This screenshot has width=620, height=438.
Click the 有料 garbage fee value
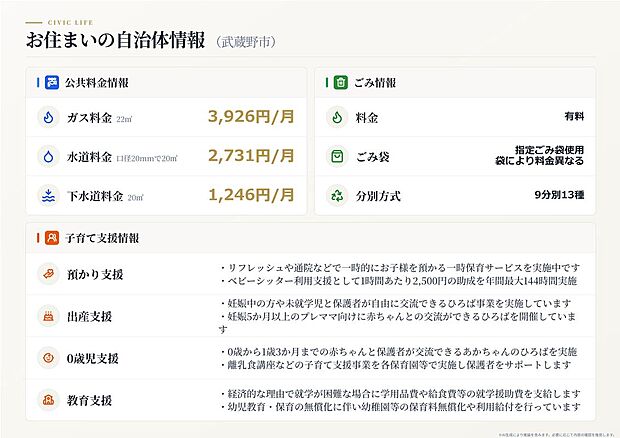pyautogui.click(x=574, y=117)
